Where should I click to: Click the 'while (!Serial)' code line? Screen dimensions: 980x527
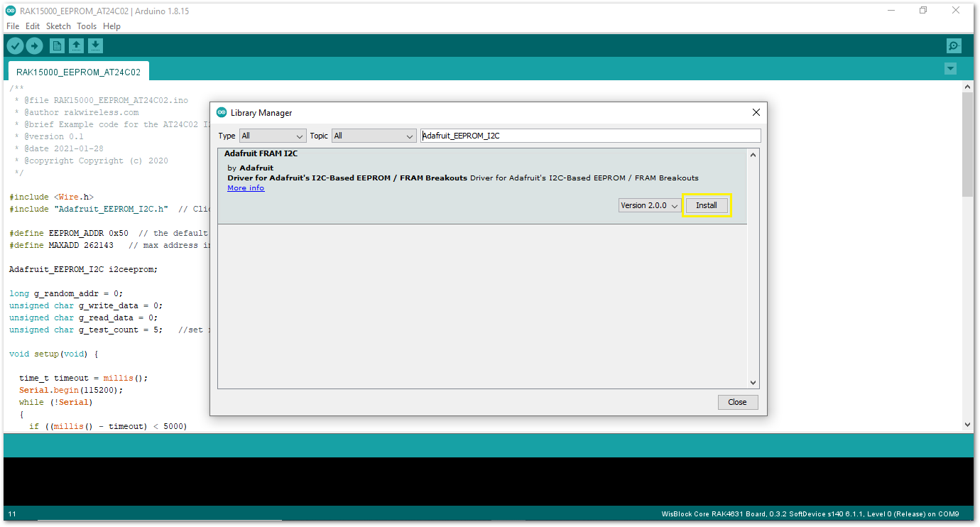click(56, 402)
